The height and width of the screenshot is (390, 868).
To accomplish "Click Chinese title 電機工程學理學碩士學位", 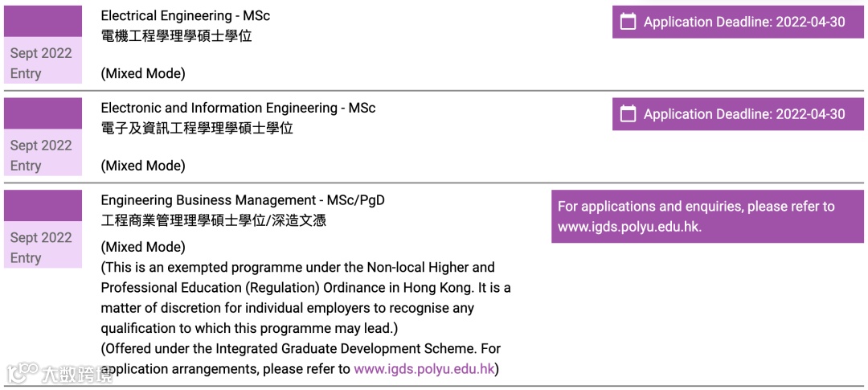I will (x=177, y=36).
